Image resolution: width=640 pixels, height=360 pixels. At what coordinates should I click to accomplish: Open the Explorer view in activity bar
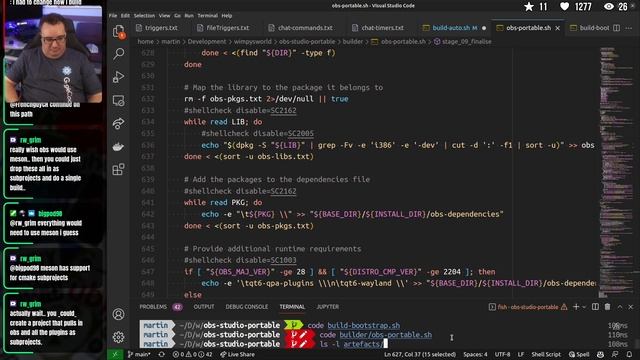tap(118, 31)
